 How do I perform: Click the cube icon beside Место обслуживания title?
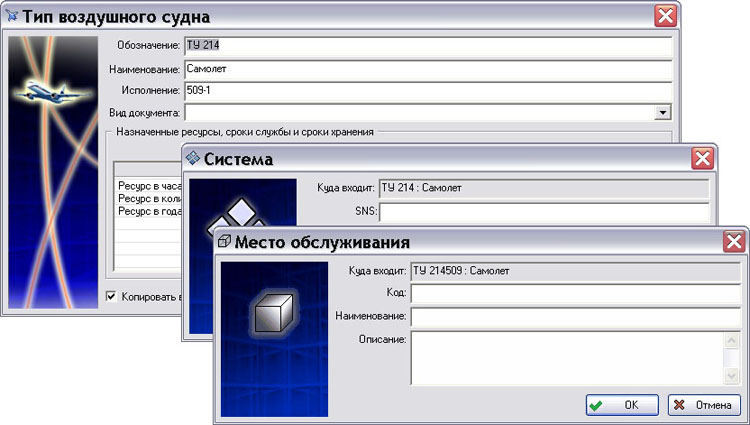pyautogui.click(x=225, y=241)
